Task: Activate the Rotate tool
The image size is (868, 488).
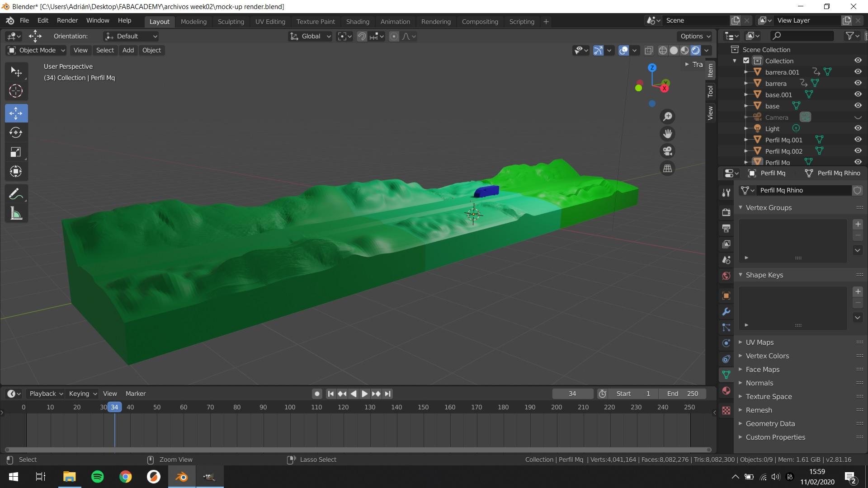Action: (16, 132)
